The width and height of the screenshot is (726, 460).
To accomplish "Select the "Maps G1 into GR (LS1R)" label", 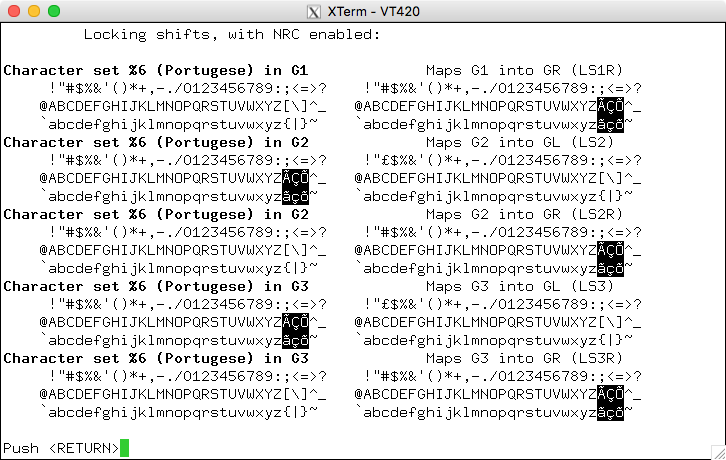I will (x=524, y=70).
